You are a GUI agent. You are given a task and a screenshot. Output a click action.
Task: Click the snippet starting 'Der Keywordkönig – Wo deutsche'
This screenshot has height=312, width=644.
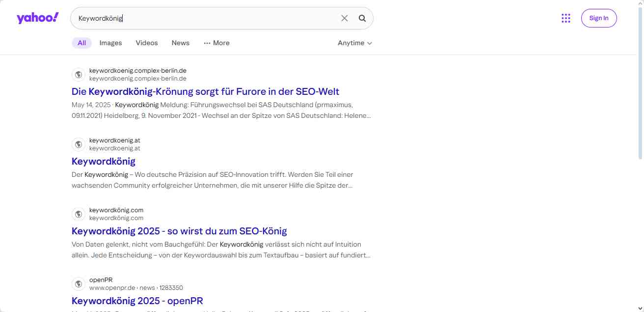tap(213, 180)
